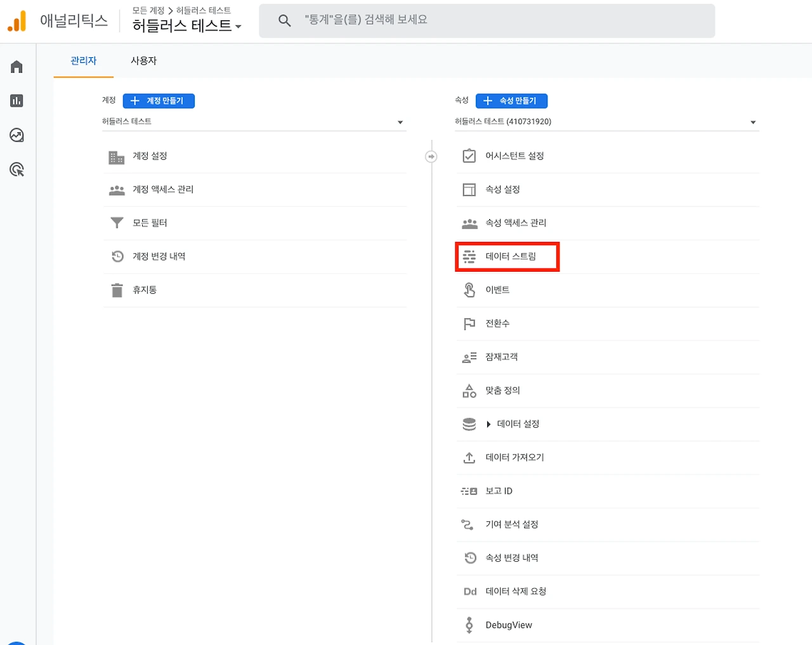Open the account switcher in header
Viewport: 812px width, 645px height.
point(187,25)
